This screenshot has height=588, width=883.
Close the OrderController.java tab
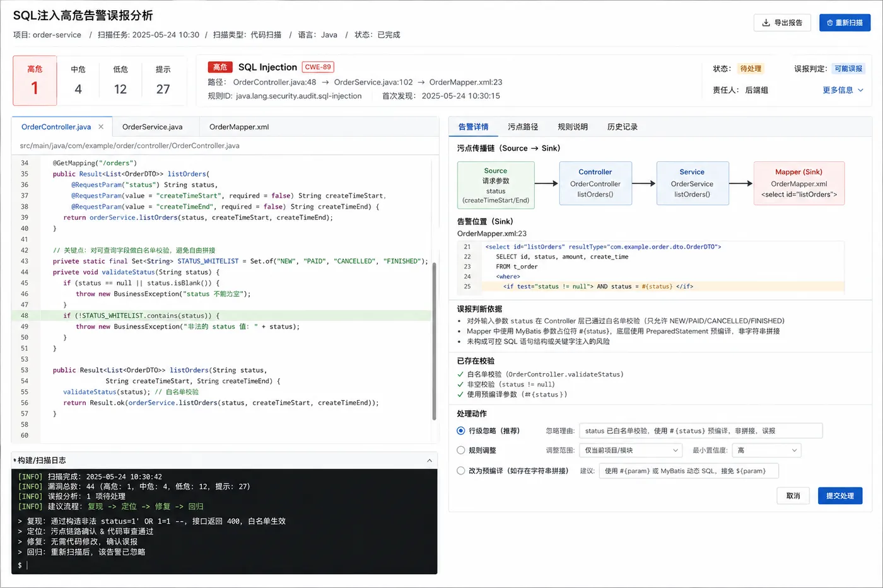click(x=101, y=127)
